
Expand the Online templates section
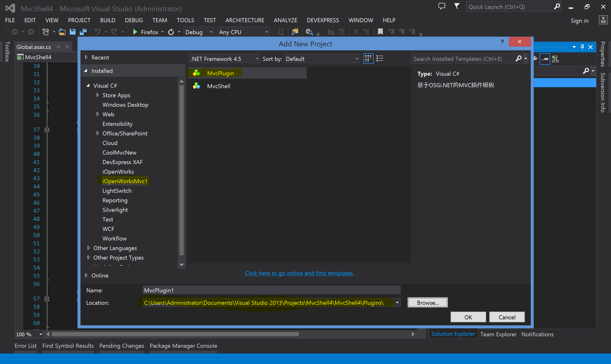coord(86,275)
